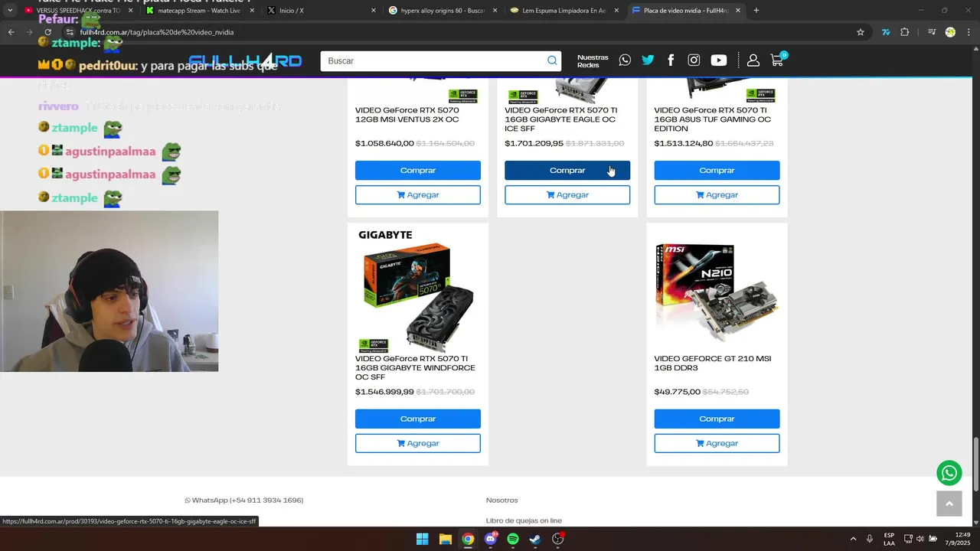The image size is (980, 551).
Task: Open a new browser tab
Action: (756, 11)
